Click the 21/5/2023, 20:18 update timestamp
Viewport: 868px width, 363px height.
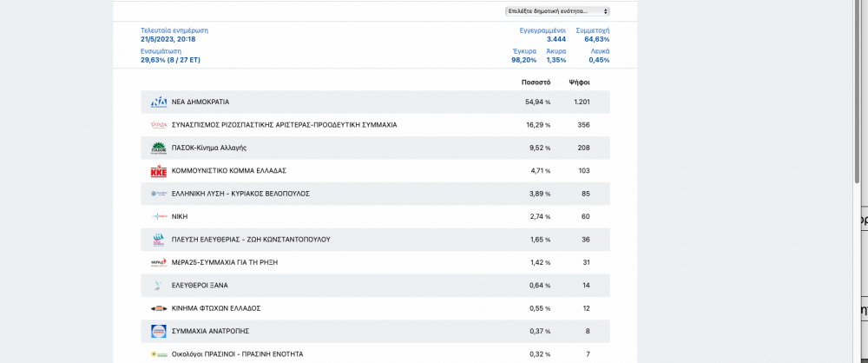coord(168,39)
